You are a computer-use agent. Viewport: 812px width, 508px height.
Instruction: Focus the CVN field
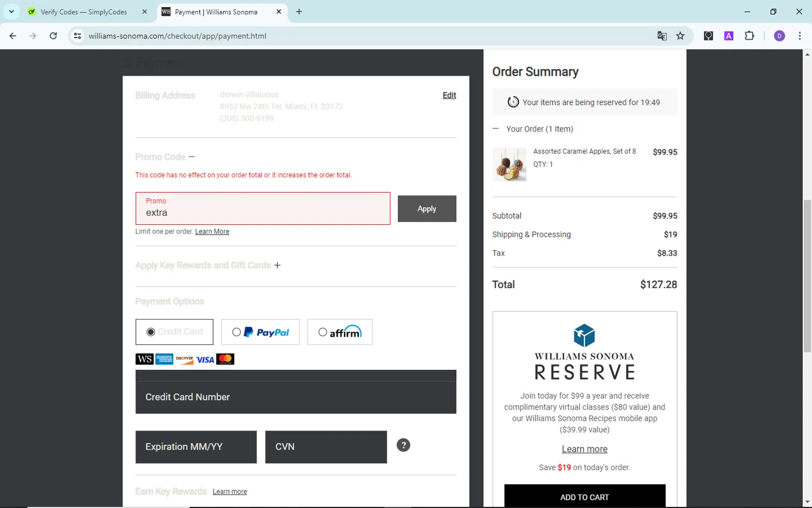pyautogui.click(x=326, y=447)
